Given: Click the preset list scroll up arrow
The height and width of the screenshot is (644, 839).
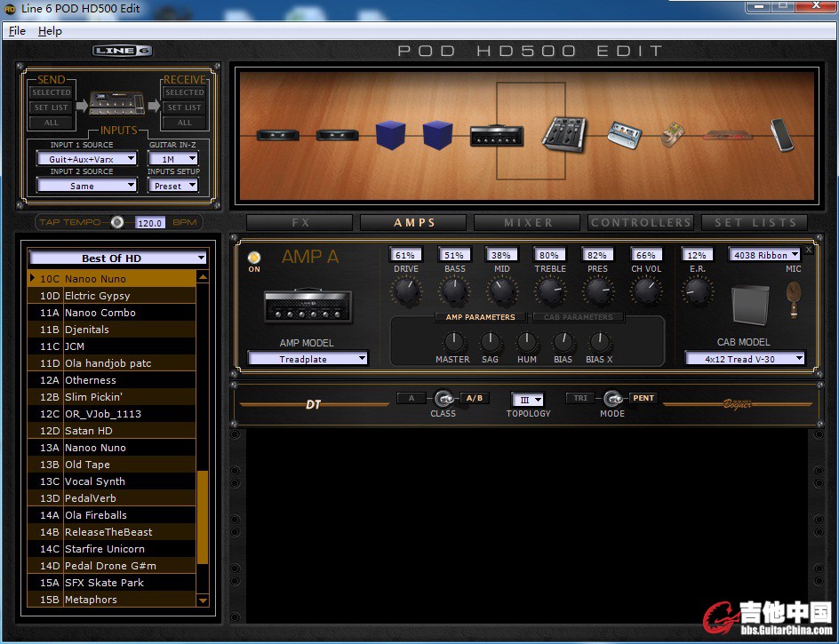Looking at the screenshot, I should pos(203,277).
